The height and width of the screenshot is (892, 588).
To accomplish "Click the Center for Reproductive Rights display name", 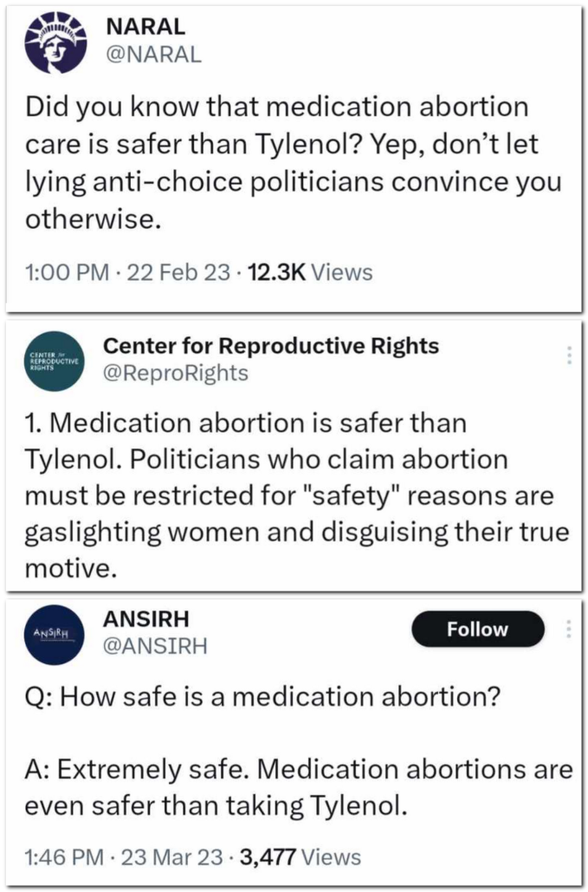I will (x=270, y=346).
